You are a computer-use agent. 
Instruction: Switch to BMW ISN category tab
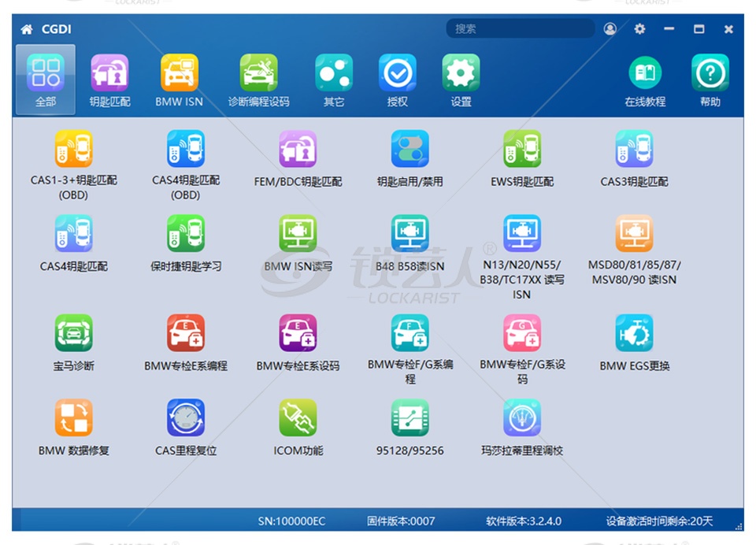[179, 80]
